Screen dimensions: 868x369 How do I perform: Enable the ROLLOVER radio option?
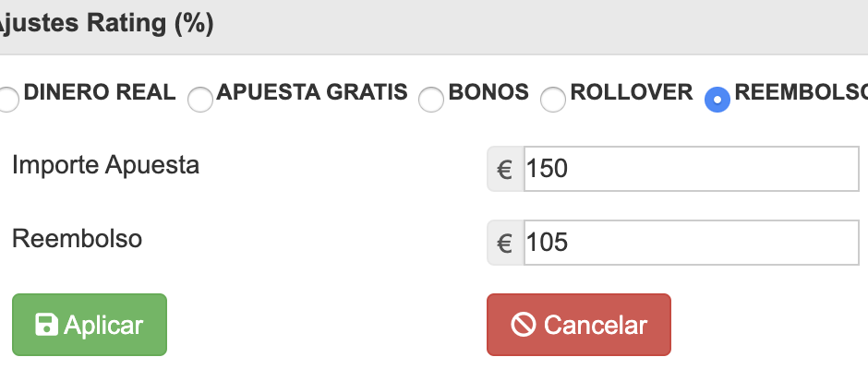553,100
